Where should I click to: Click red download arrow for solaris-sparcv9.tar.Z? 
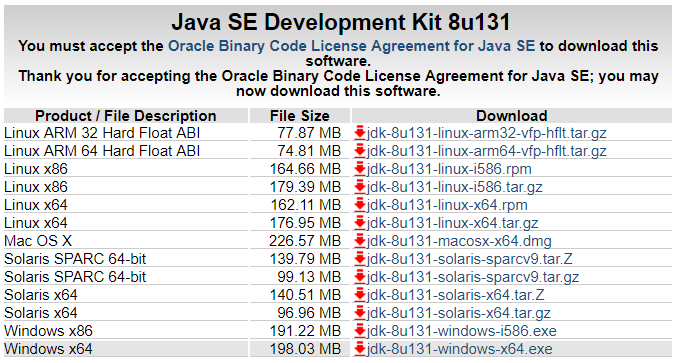click(360, 259)
